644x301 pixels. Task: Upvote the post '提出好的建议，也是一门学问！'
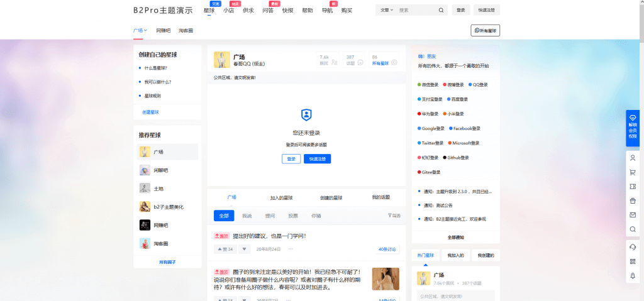(225, 249)
